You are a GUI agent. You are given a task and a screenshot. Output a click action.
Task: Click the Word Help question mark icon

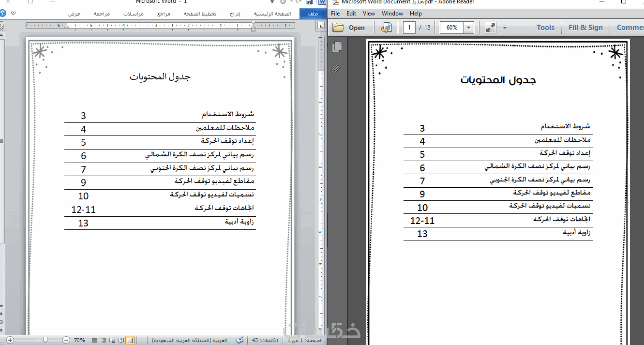2,13
